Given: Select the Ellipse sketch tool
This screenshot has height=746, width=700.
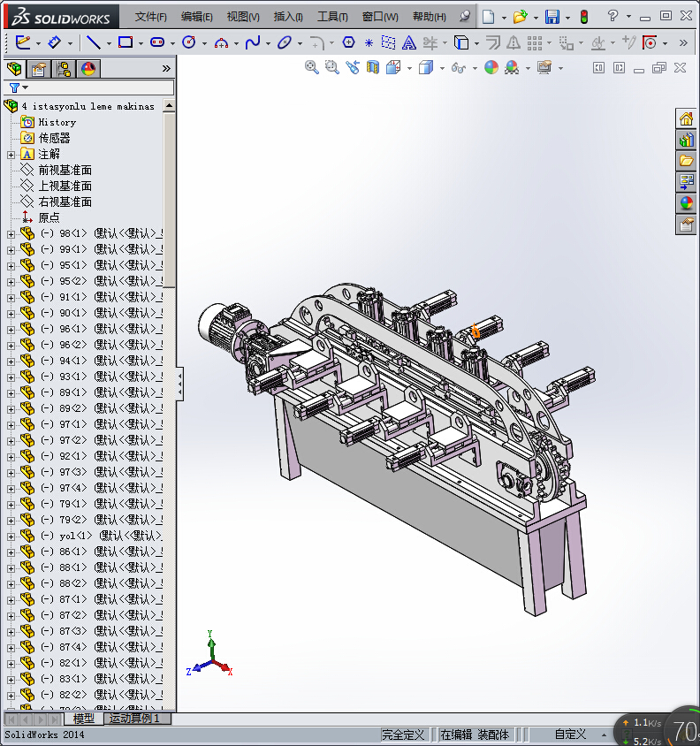Looking at the screenshot, I should [285, 42].
